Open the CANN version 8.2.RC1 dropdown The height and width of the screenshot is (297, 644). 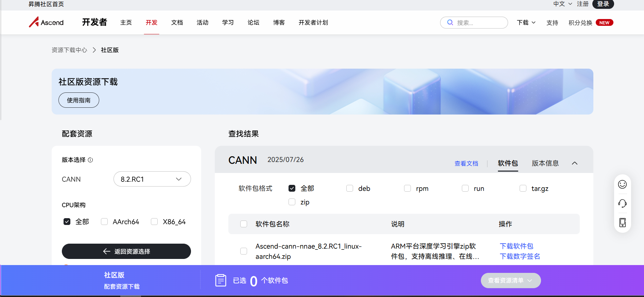tap(152, 179)
